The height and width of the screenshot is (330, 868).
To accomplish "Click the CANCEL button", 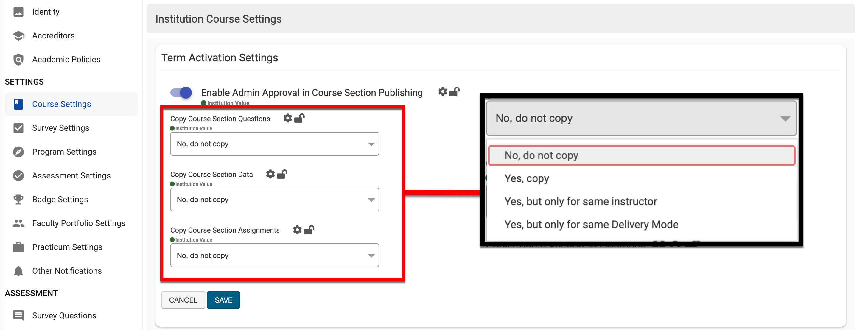I will tap(183, 300).
